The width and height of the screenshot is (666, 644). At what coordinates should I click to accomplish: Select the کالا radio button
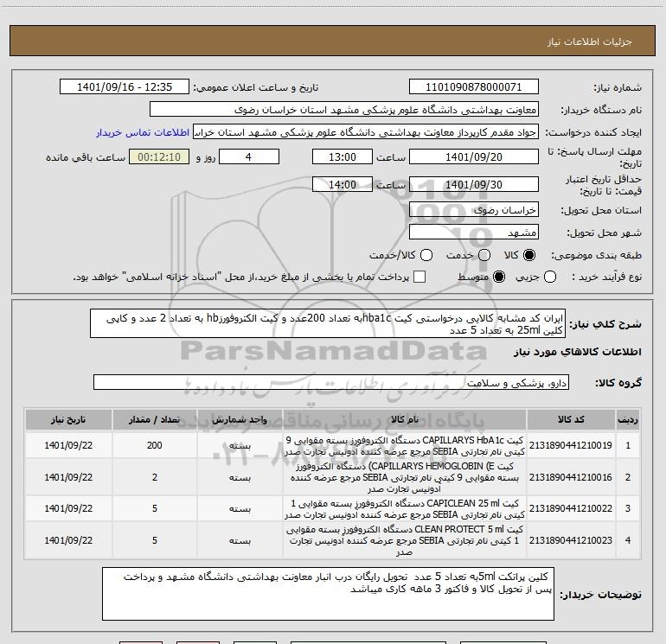click(529, 256)
